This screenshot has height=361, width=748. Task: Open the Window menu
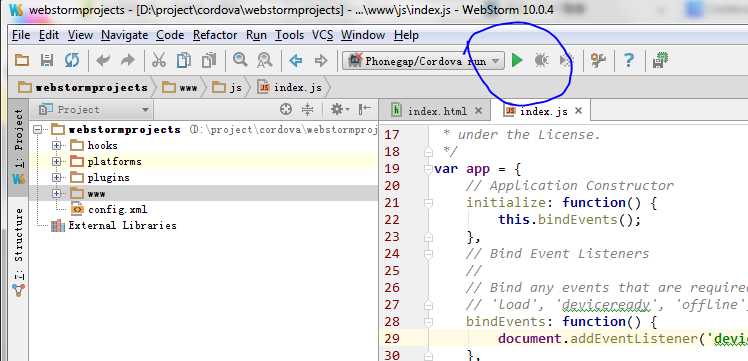coord(363,35)
